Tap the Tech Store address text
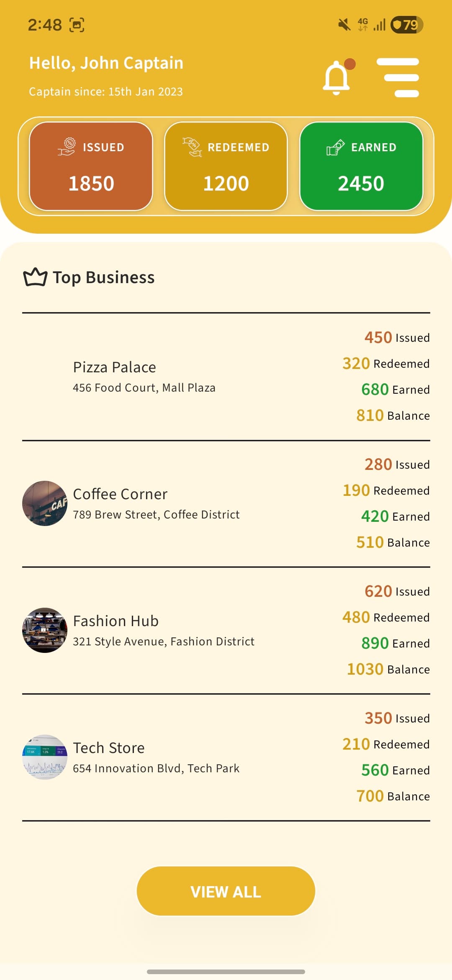This screenshot has width=452, height=980. point(156,769)
